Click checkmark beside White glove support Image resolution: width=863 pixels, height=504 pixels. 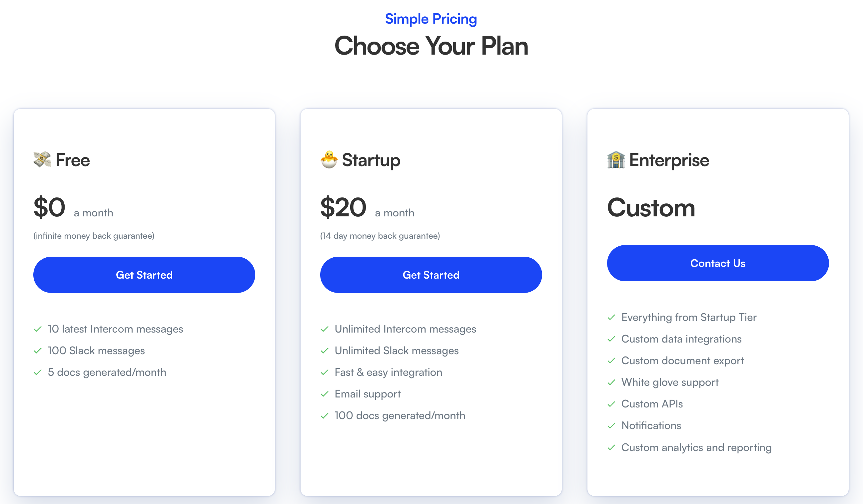tap(611, 382)
